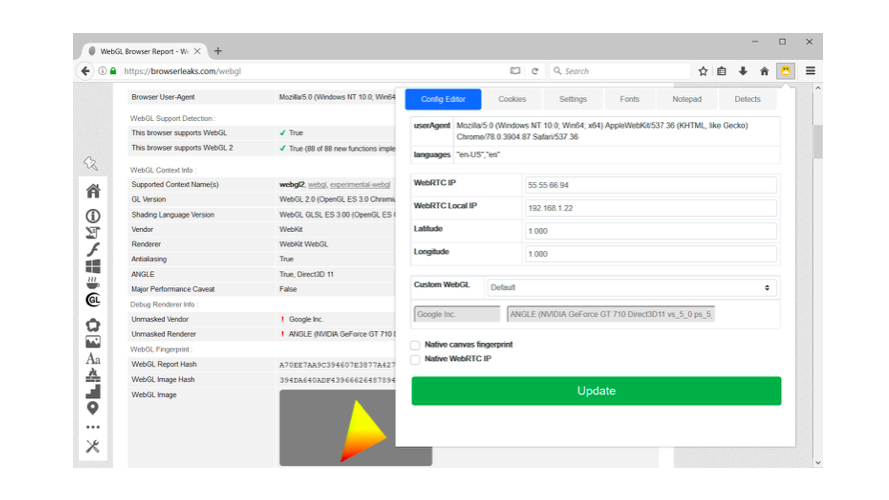Click the browser Search box
The width and height of the screenshot is (889, 500).
pos(619,71)
